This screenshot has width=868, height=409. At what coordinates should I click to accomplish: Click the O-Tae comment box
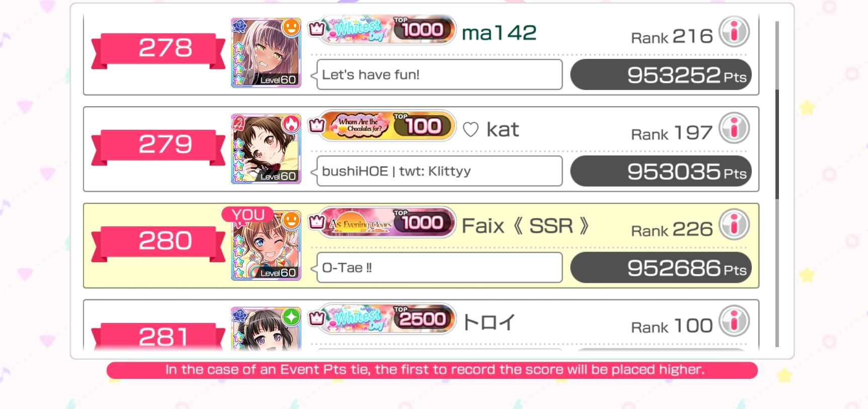tap(439, 268)
